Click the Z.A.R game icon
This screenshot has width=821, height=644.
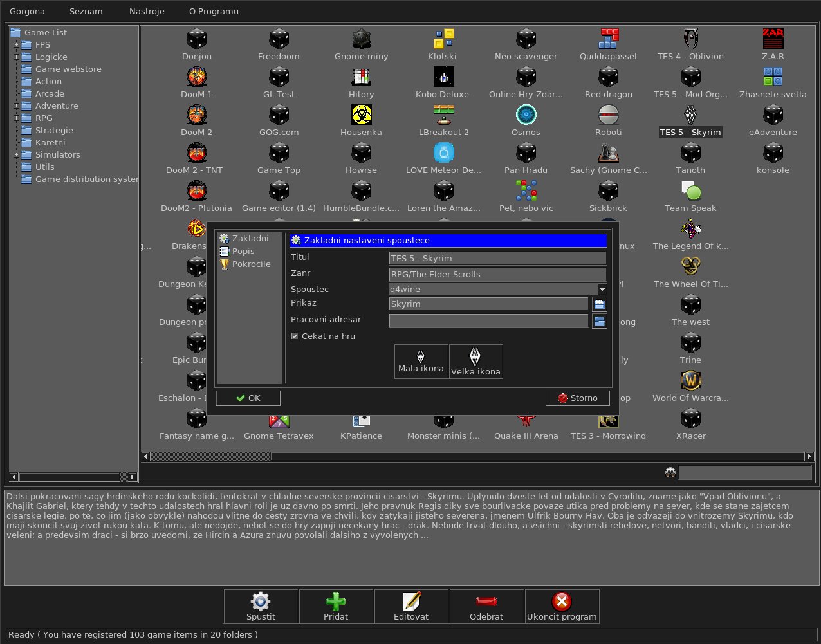click(x=773, y=39)
